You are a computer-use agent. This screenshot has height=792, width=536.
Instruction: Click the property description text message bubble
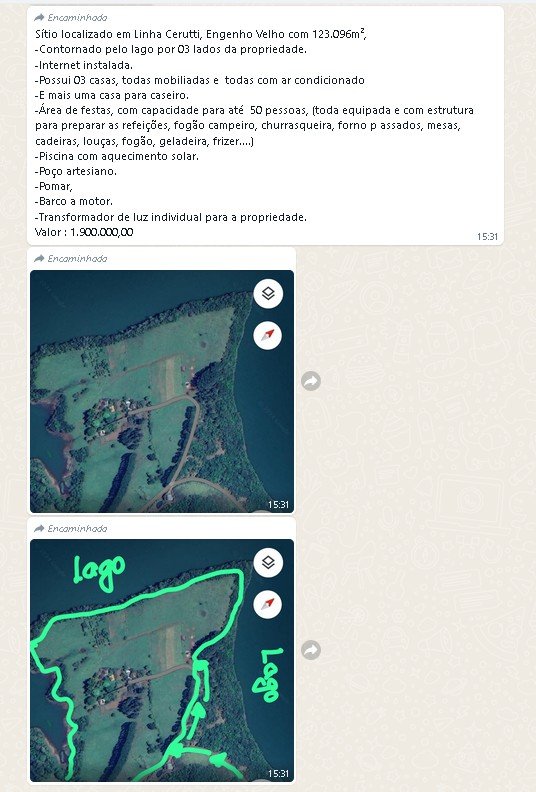click(x=265, y=126)
